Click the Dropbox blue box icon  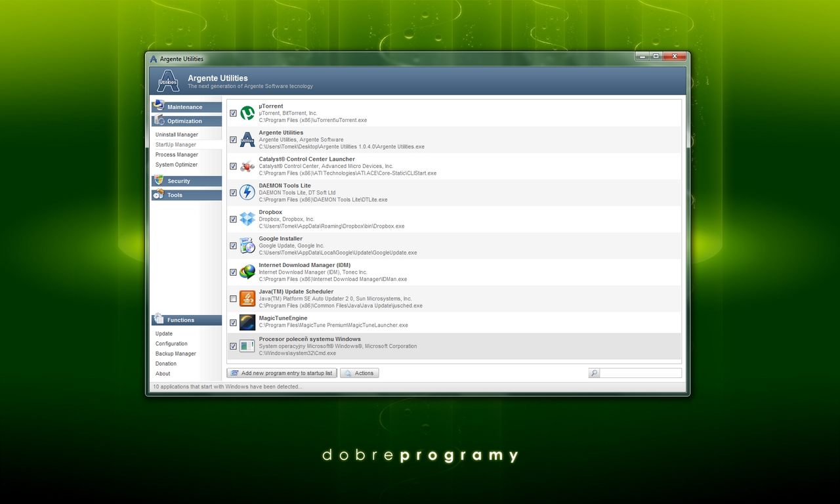coord(247,219)
